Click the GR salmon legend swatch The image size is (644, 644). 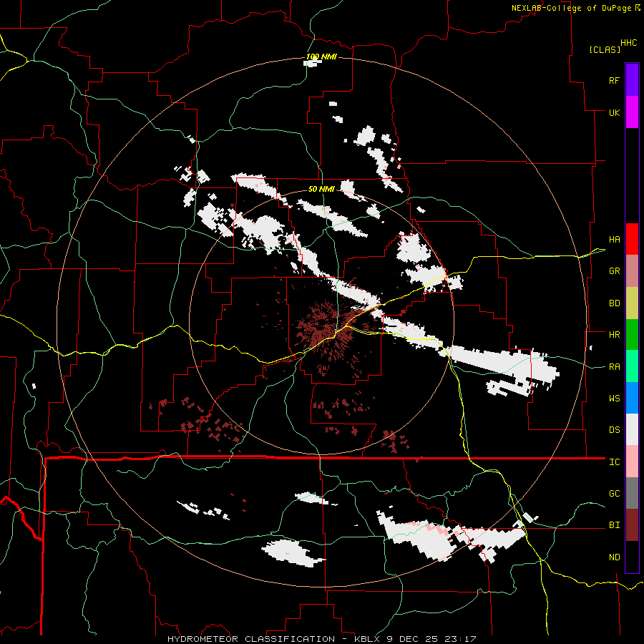(x=632, y=271)
